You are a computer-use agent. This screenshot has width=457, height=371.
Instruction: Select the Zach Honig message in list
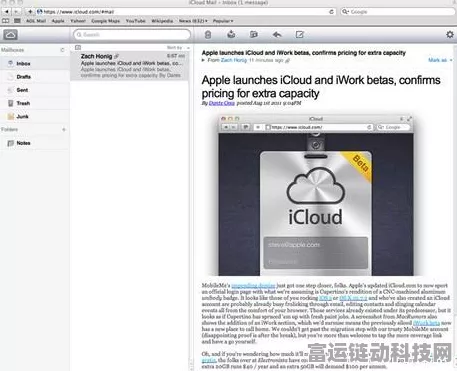[130, 66]
